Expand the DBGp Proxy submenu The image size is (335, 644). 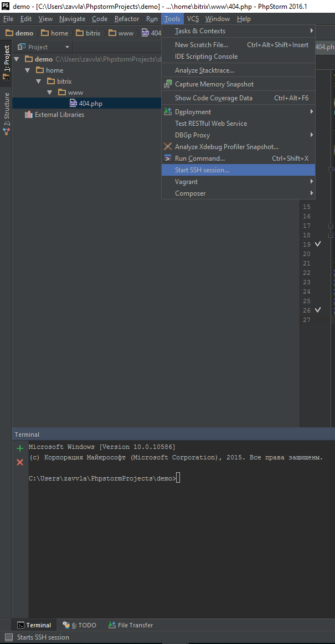[238, 135]
